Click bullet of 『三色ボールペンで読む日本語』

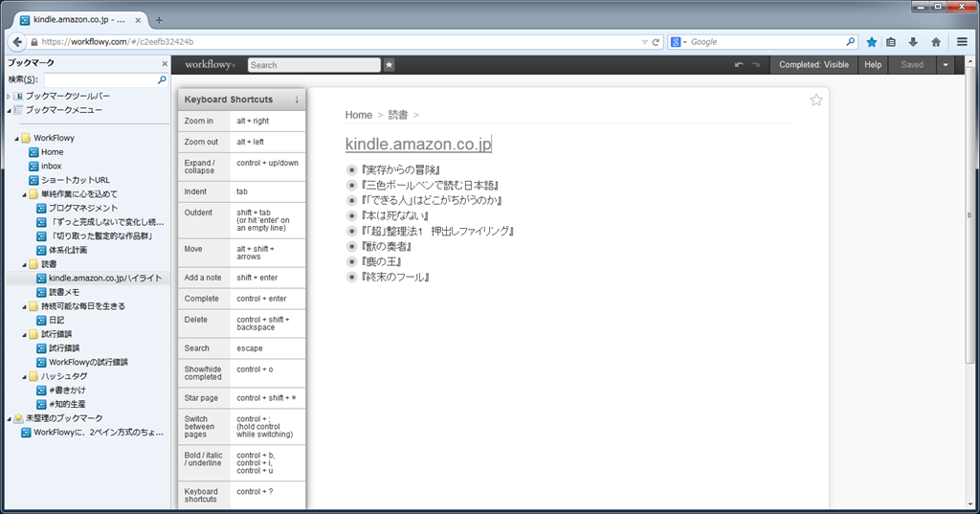click(x=351, y=185)
